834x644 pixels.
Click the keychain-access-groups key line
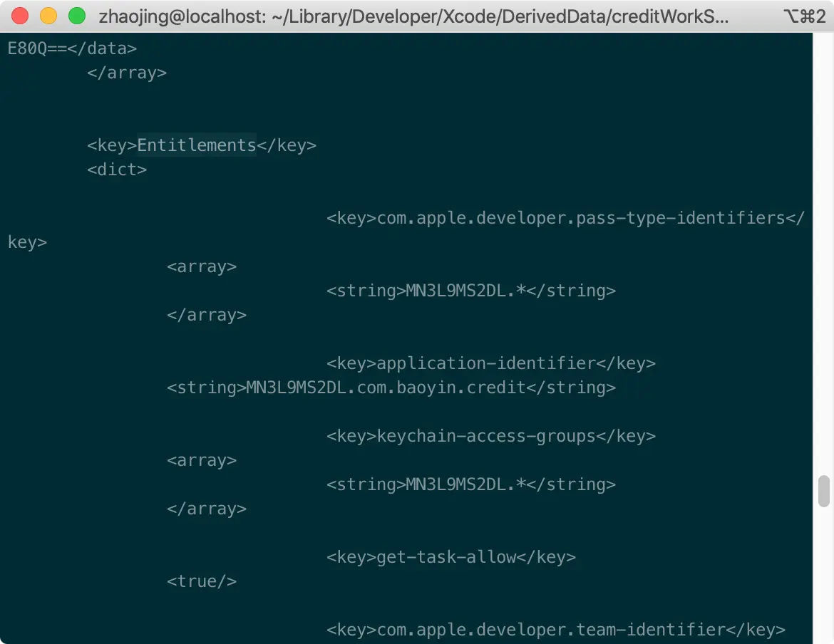(491, 436)
